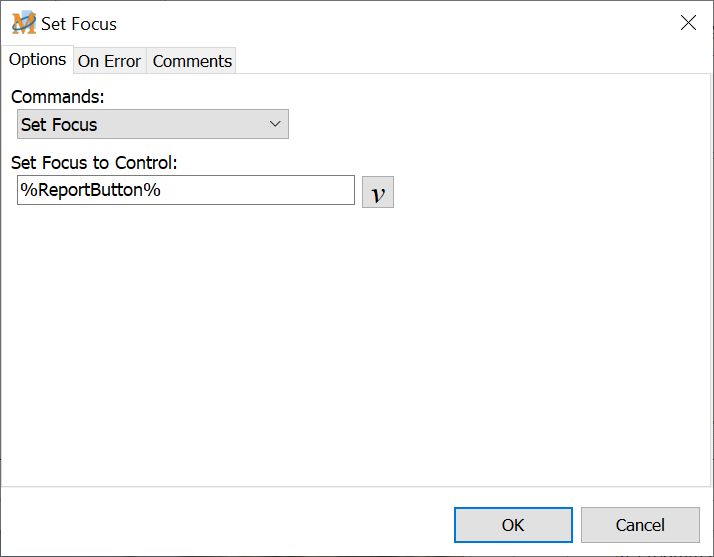
Task: Click the "Set Focus to Control:" label
Action: 94,162
